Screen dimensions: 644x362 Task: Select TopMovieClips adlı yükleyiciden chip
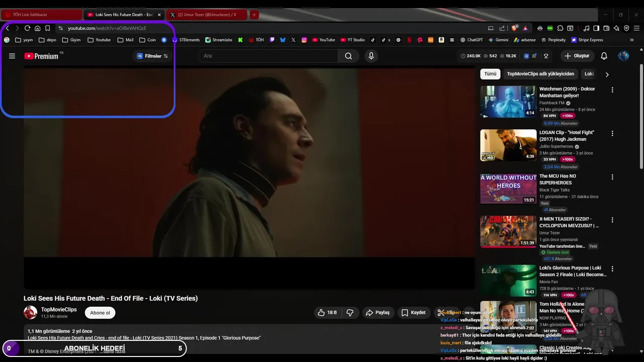tap(540, 74)
